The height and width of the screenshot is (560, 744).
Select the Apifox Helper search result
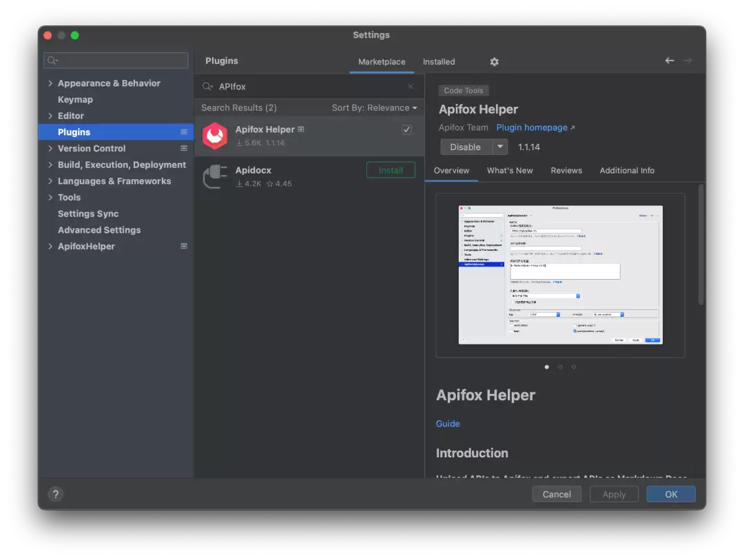309,136
